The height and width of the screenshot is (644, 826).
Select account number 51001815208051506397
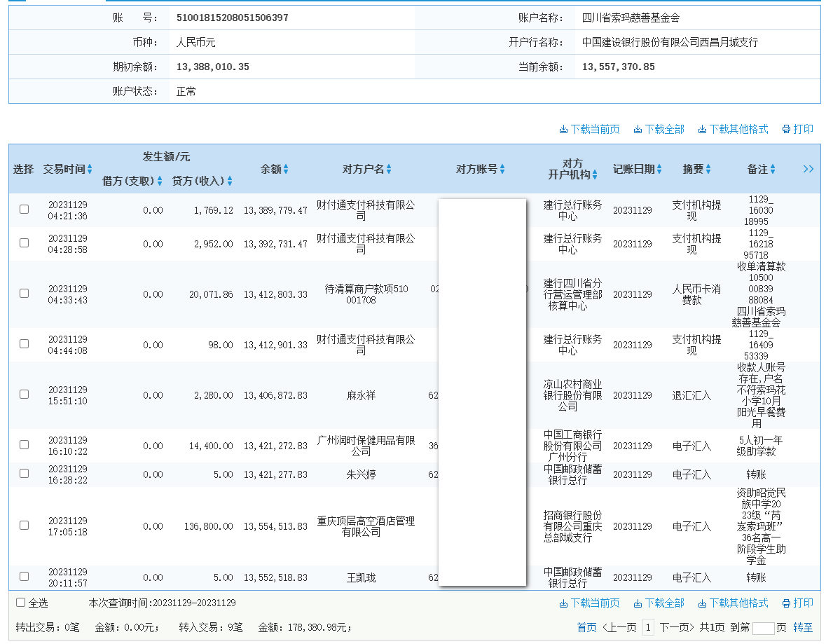233,18
